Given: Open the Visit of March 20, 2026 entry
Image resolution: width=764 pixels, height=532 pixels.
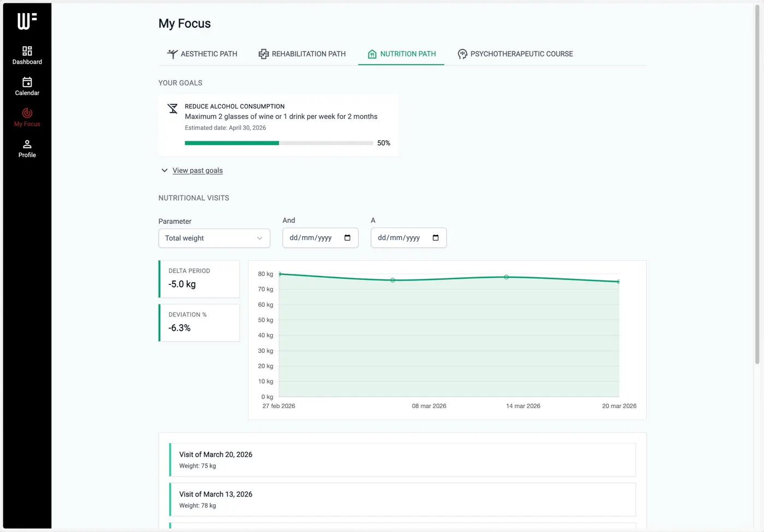Looking at the screenshot, I should pos(403,460).
